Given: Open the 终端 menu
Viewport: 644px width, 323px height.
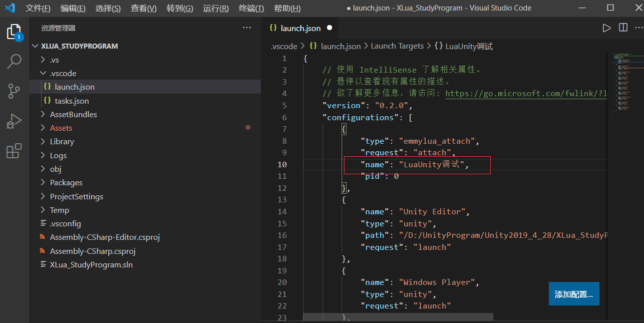Looking at the screenshot, I should click(x=250, y=8).
